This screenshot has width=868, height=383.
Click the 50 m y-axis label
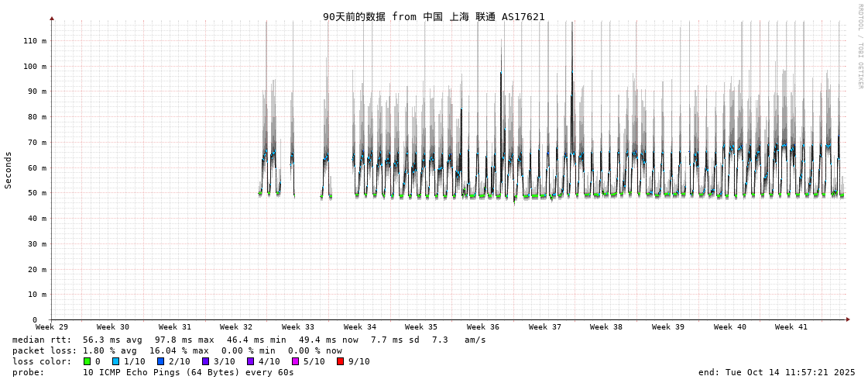[37, 193]
